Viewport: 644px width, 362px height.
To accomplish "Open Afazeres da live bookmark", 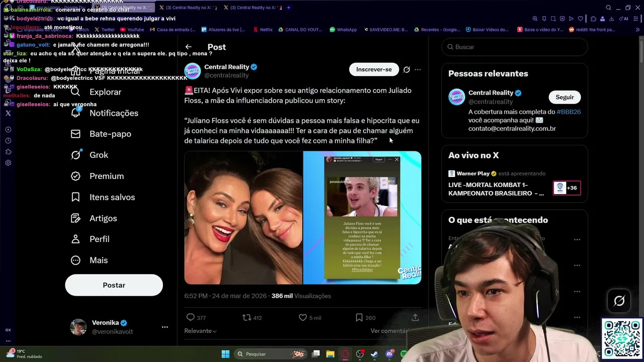I will (223, 30).
